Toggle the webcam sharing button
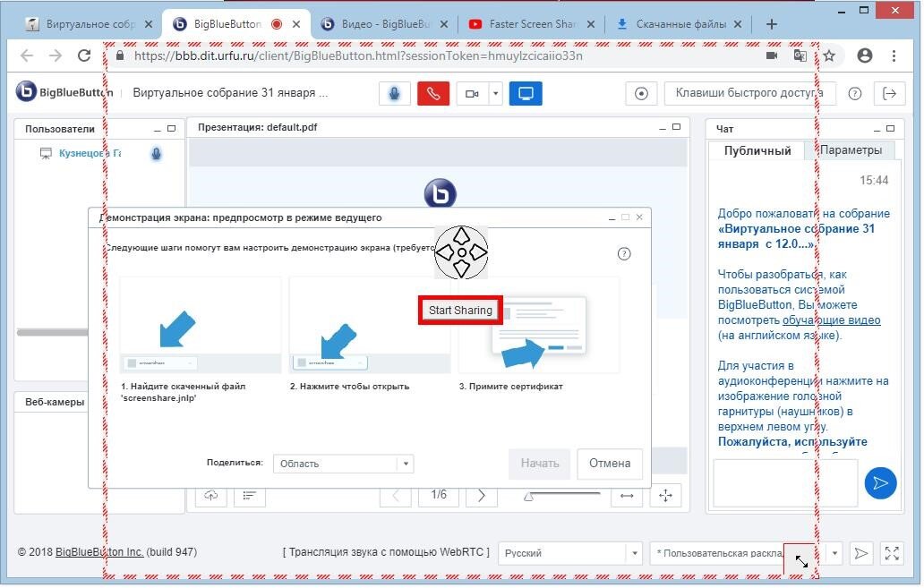This screenshot has height=588, width=924. coord(472,94)
